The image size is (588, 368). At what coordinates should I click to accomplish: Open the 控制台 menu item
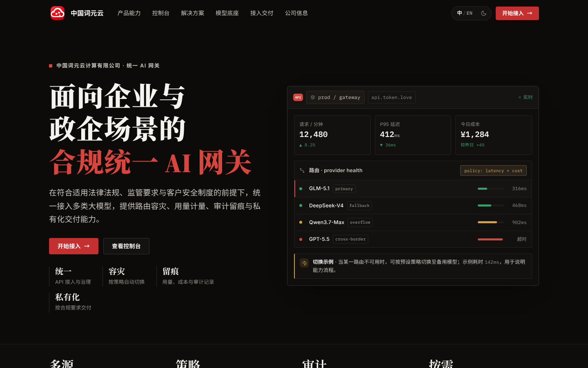coord(161,13)
